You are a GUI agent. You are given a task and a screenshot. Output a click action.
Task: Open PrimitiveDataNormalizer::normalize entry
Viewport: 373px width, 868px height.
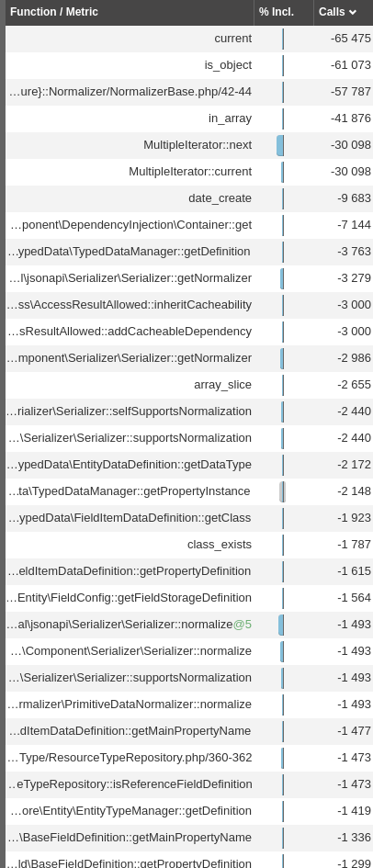[189, 705]
